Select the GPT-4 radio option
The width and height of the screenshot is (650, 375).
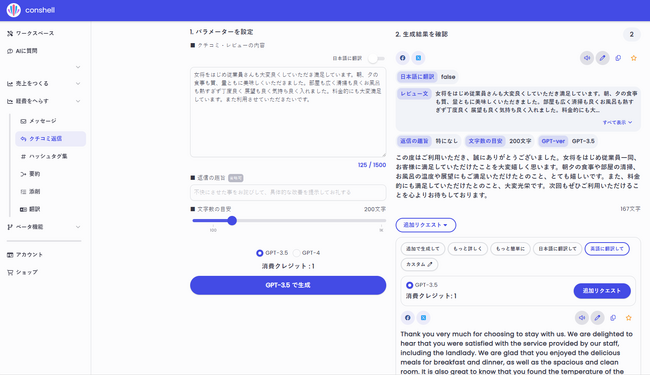(296, 253)
